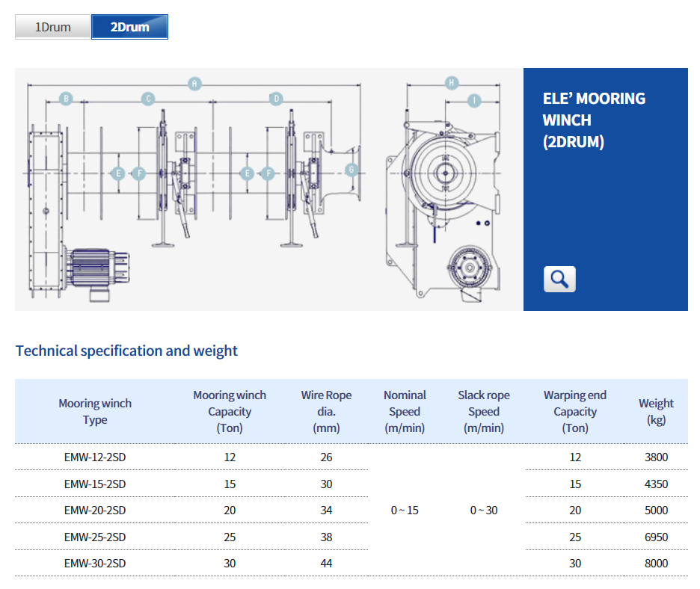The width and height of the screenshot is (700, 589).
Task: Switch to the 1Drum tab
Action: click(52, 27)
